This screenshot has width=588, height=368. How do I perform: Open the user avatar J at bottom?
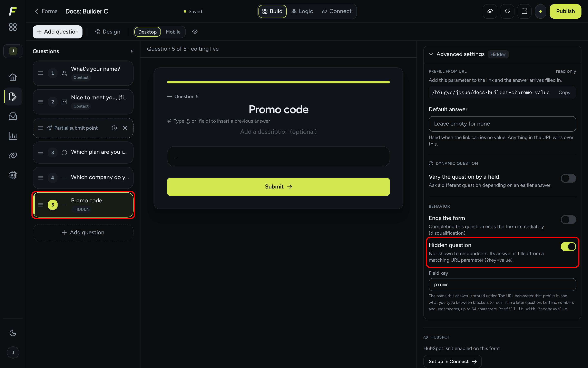click(x=13, y=352)
